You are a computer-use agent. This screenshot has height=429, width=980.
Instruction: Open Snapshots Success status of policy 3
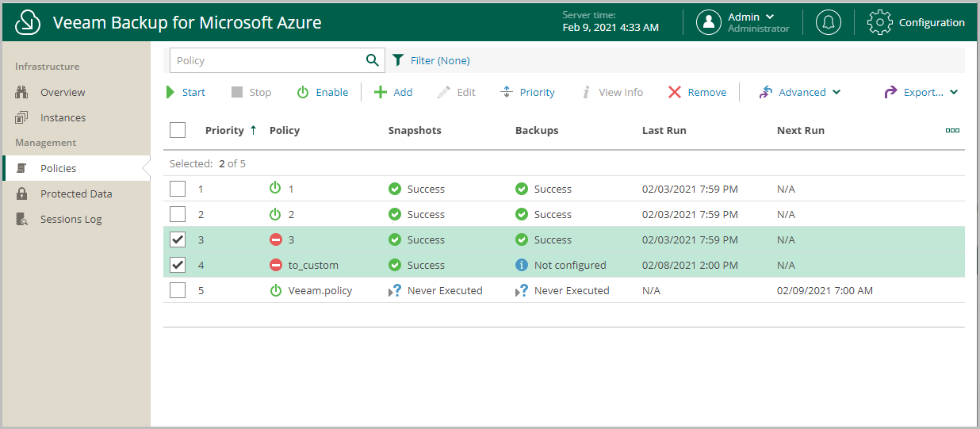coord(417,239)
